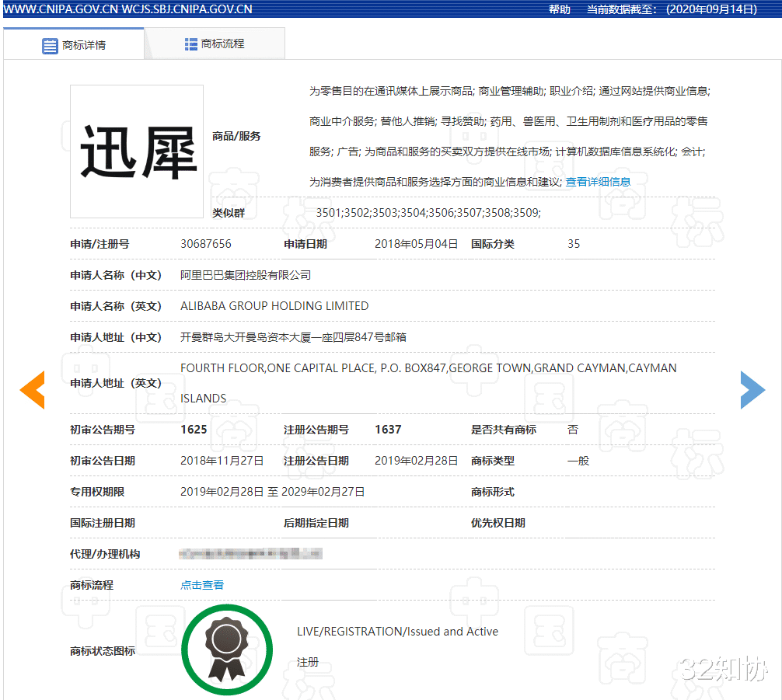This screenshot has height=700, width=782.
Task: Click 点击查看 to view trademark flow
Action: point(201,584)
